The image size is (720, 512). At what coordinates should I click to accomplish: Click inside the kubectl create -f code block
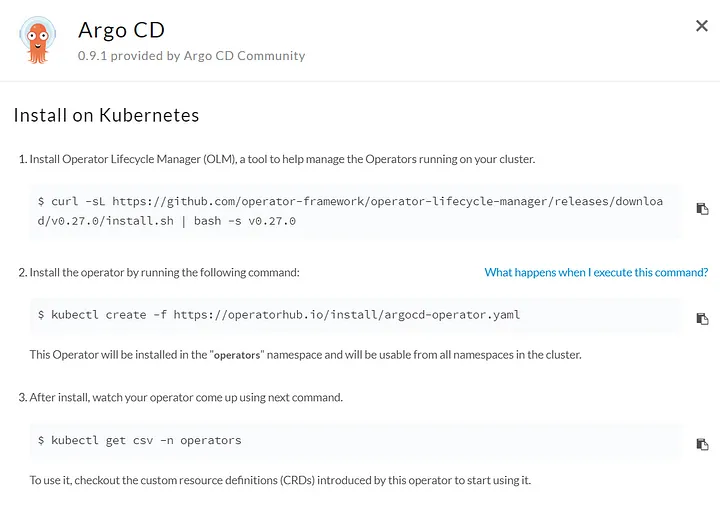(x=355, y=315)
